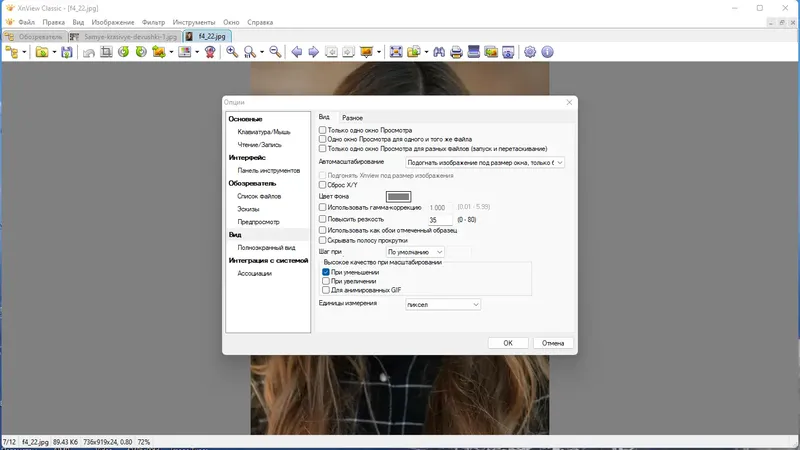Expand the batch convert dropdown arrow
Image resolution: width=800 pixels, height=450 pixels.
point(426,52)
